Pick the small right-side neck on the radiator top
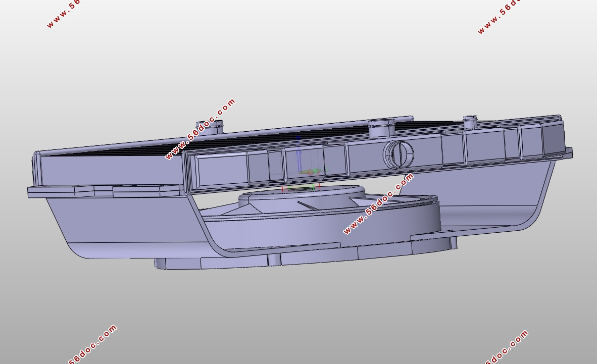 click(470, 122)
